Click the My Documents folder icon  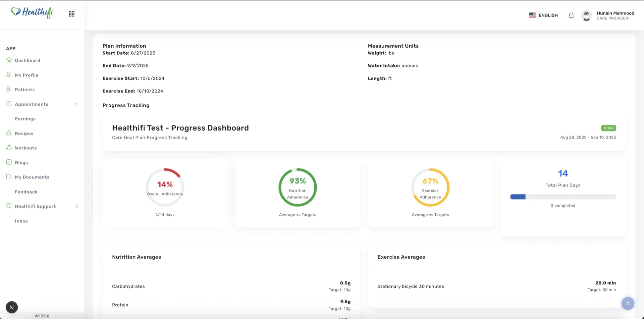click(9, 177)
